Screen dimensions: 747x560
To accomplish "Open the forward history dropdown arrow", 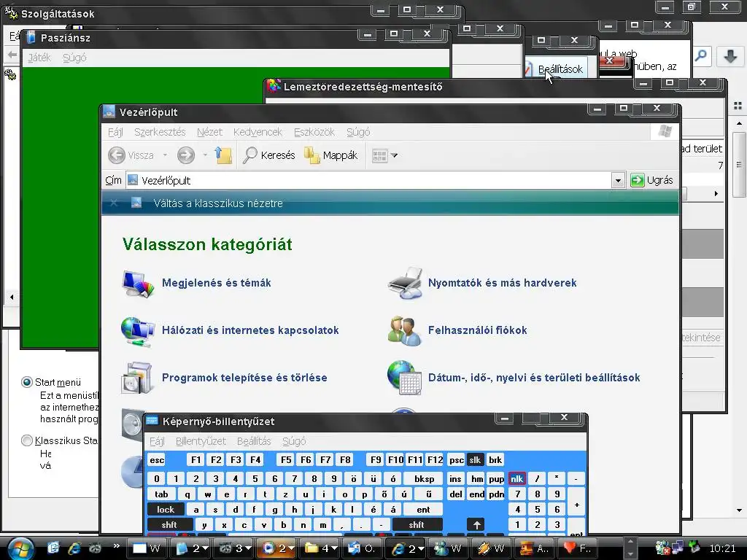I will click(205, 155).
